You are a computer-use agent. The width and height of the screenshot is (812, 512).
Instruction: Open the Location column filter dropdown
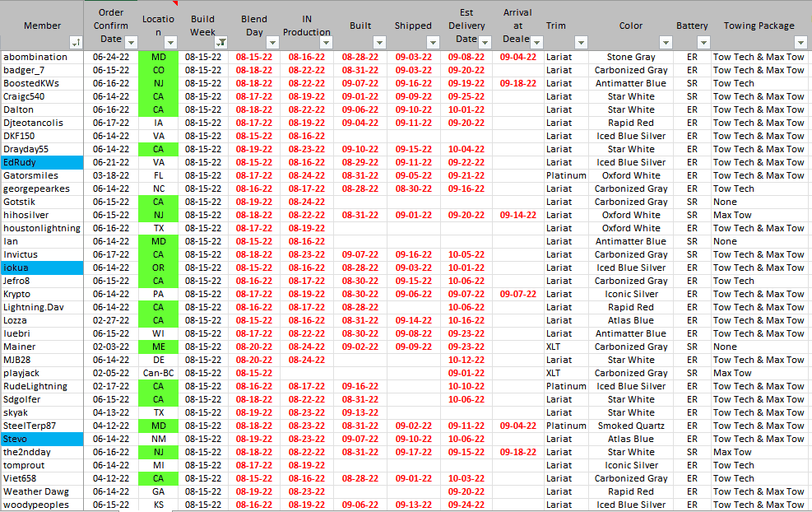(170, 42)
